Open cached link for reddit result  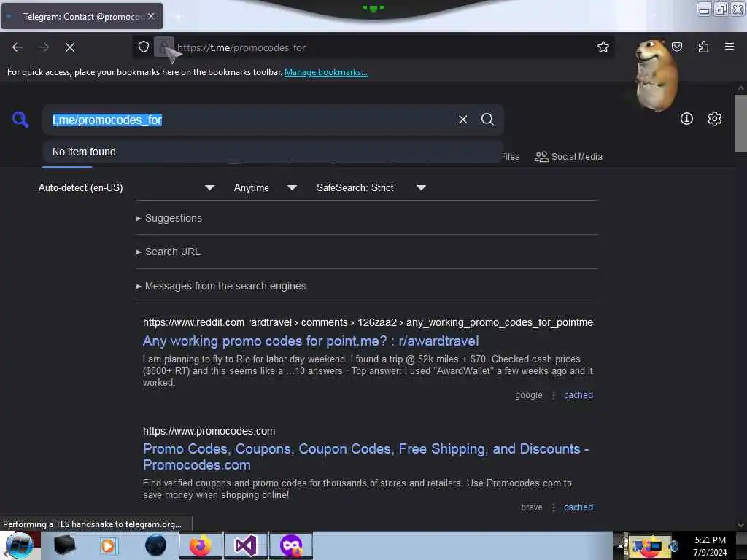click(x=578, y=395)
